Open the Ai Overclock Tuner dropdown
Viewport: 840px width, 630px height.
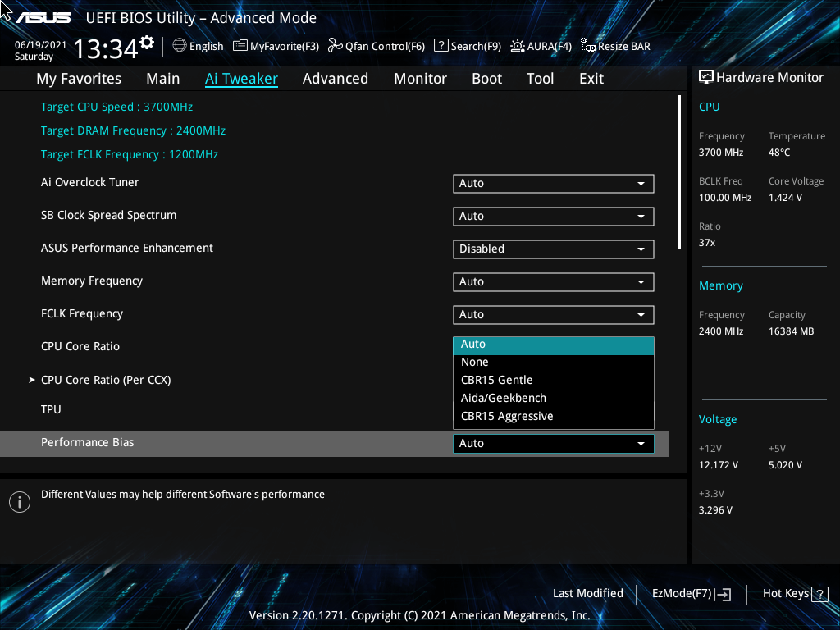pos(553,183)
